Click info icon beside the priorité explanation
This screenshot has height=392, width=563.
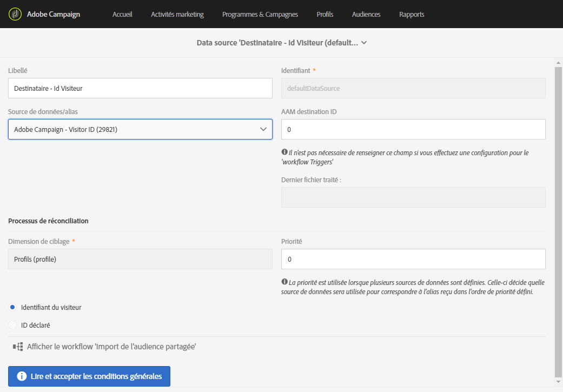pyautogui.click(x=284, y=282)
